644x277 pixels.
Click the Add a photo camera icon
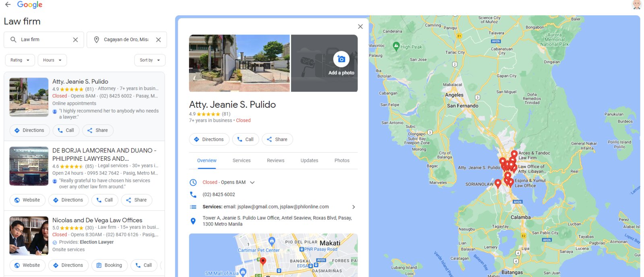coord(341,59)
